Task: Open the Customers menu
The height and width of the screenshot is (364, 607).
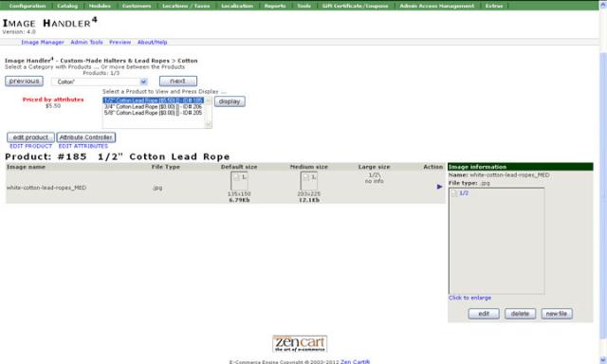Action: pyautogui.click(x=137, y=6)
